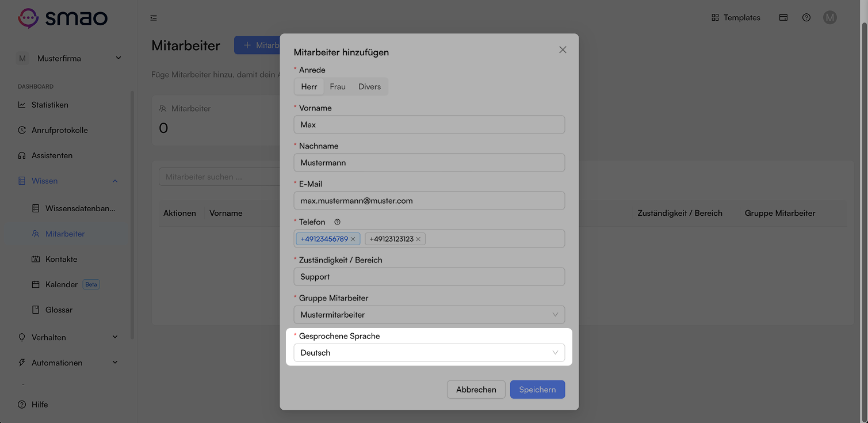Remove phone tag +49123123123
The height and width of the screenshot is (423, 868).
click(418, 239)
